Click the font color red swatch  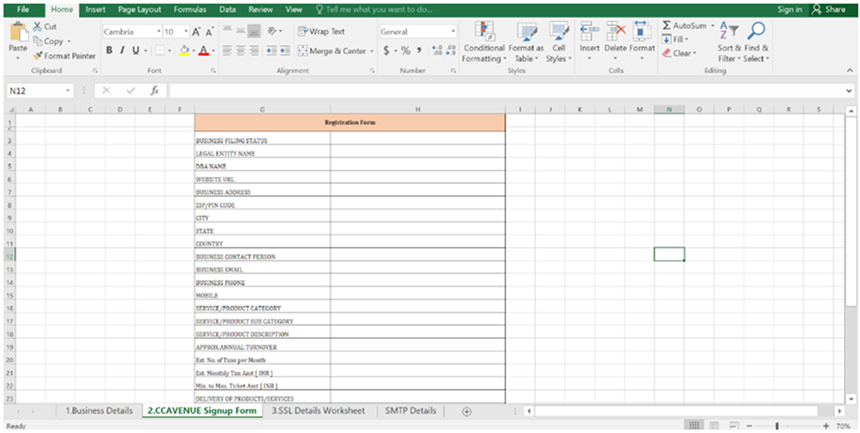point(203,51)
